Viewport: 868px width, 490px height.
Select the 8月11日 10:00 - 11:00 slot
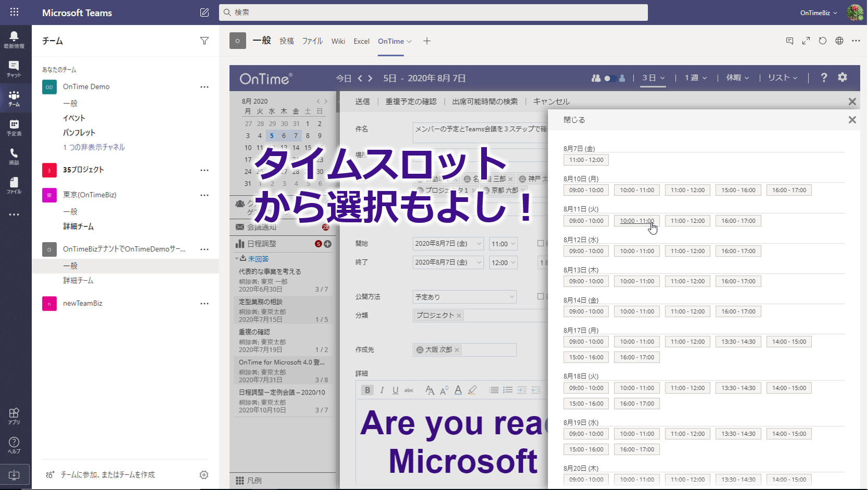click(637, 221)
